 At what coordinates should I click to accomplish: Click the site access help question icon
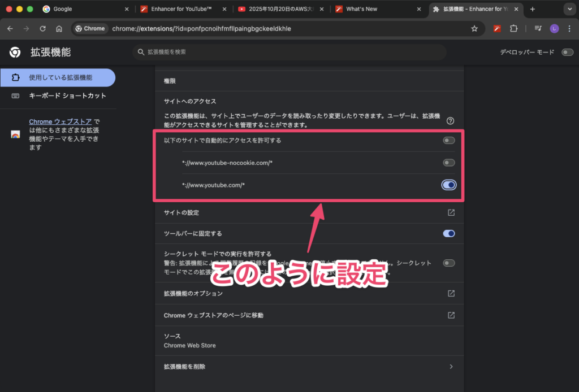[x=451, y=121]
